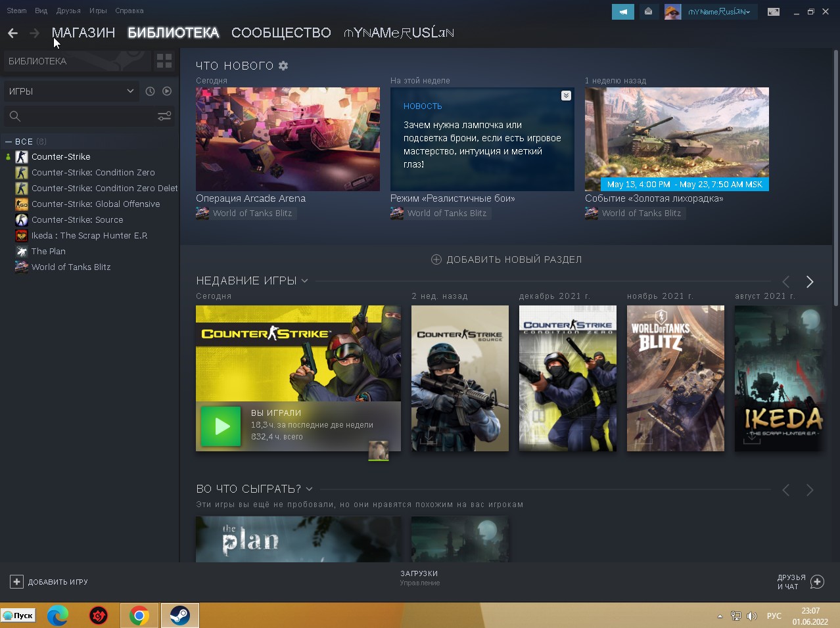The width and height of the screenshot is (840, 628).
Task: Open Google Chrome from taskbar
Action: click(139, 616)
